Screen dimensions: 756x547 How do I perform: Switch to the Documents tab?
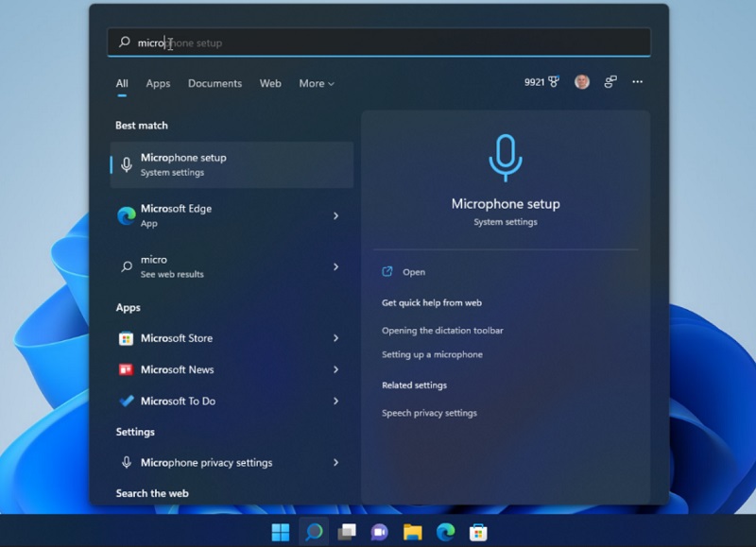pyautogui.click(x=215, y=83)
